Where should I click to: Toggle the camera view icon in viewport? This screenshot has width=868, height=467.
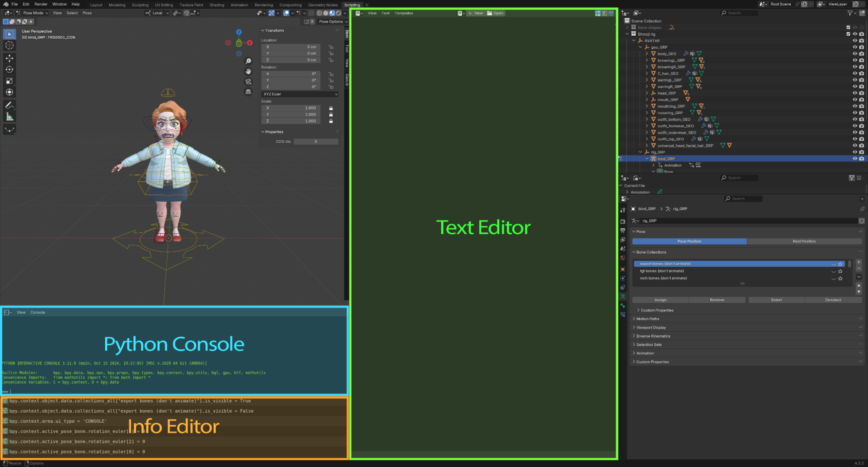(x=248, y=81)
